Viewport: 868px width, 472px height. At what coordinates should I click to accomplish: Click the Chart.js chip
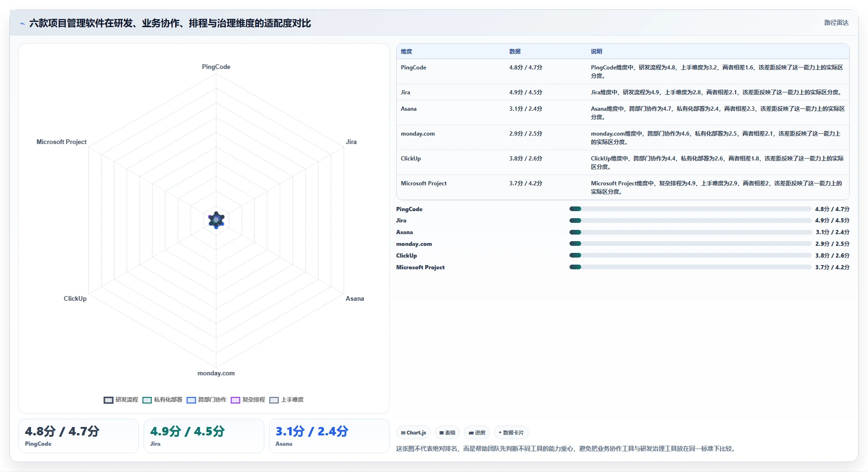click(414, 433)
